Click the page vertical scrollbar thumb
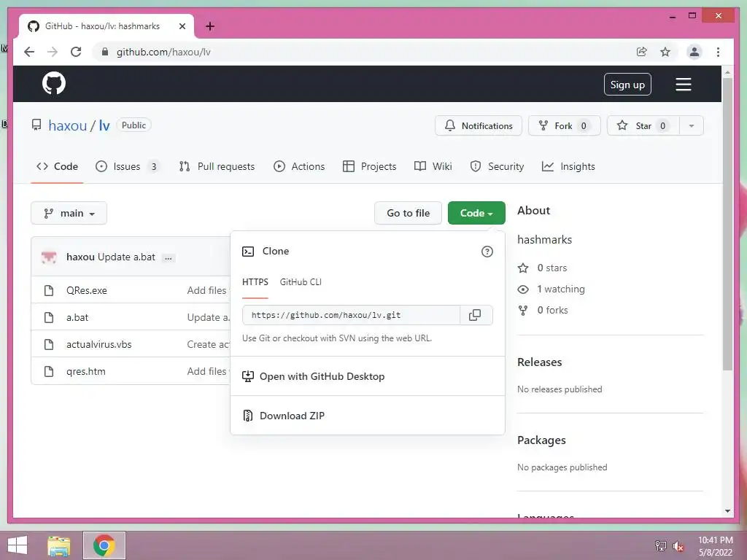 pos(727,224)
